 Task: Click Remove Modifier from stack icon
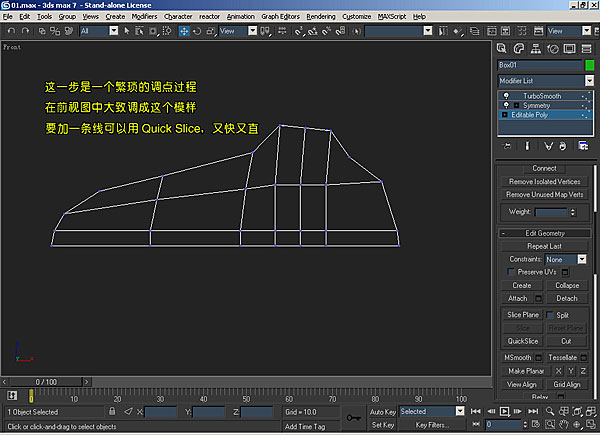pos(562,146)
